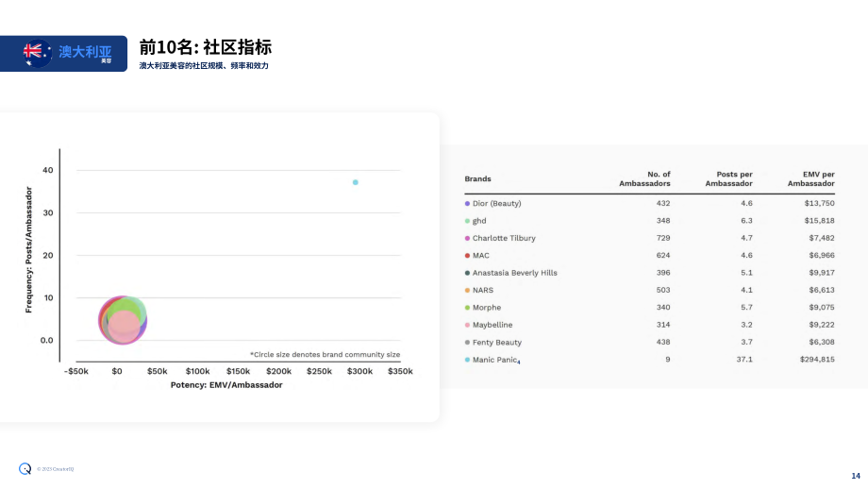The image size is (868, 489).
Task: Click the MAC red legend dot
Action: point(467,256)
